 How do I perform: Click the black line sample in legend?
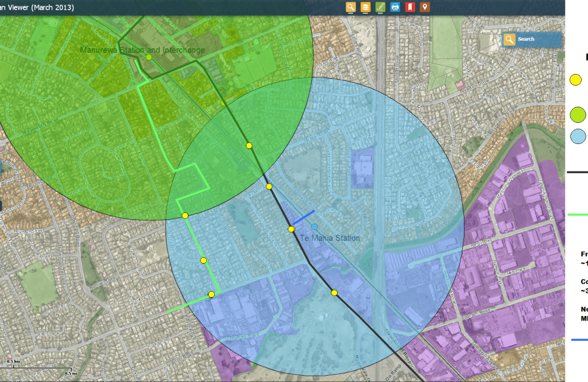[x=578, y=171]
